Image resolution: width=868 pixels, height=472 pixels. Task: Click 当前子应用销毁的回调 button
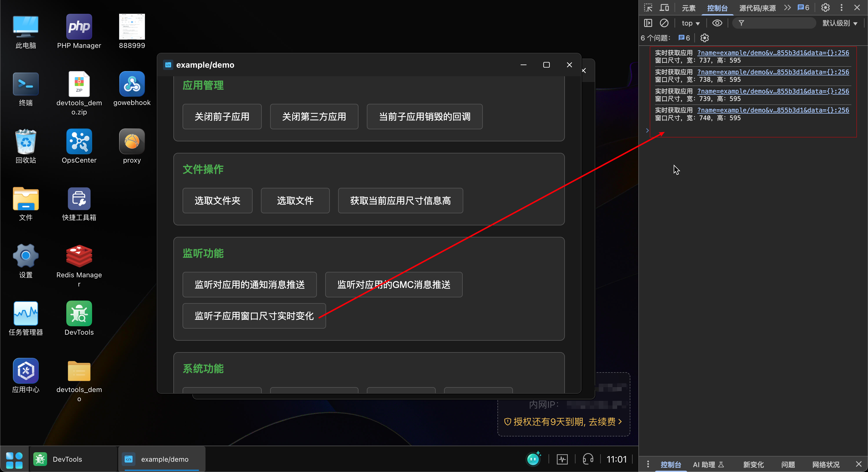click(x=425, y=116)
